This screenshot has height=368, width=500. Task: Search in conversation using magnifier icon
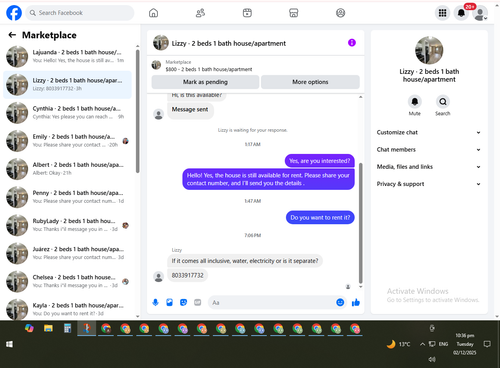443,102
